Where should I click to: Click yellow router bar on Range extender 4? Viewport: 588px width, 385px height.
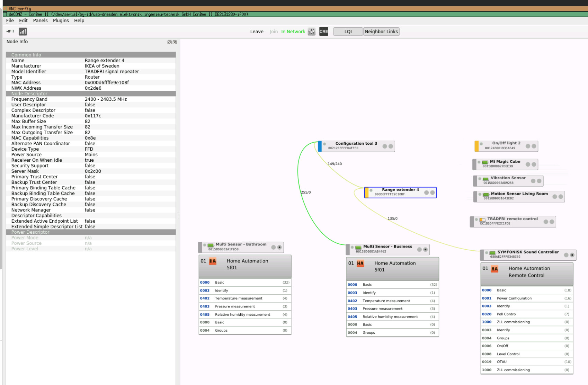click(367, 192)
